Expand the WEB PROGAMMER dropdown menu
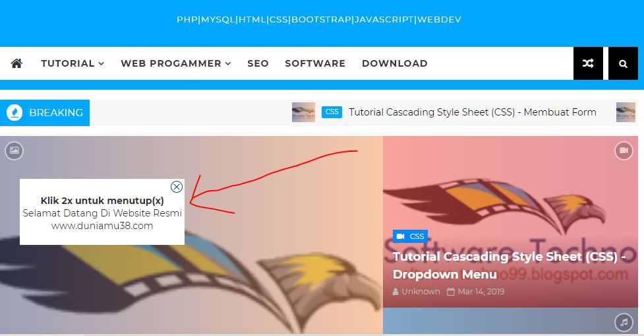 click(176, 63)
